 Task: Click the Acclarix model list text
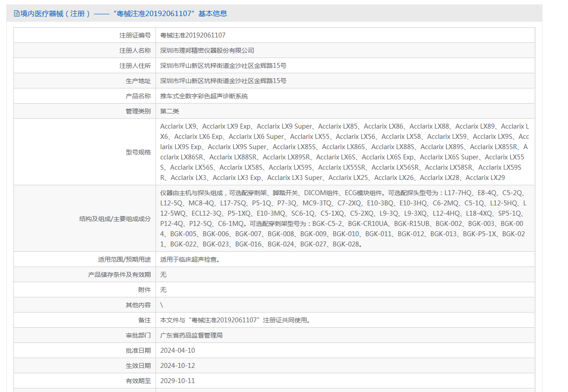coord(345,152)
